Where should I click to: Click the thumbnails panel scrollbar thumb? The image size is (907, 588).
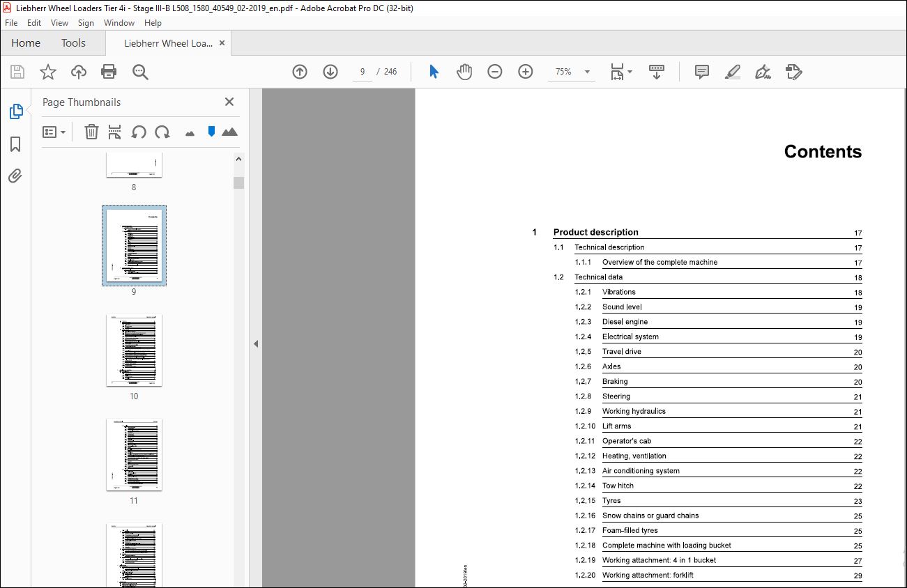click(x=239, y=183)
